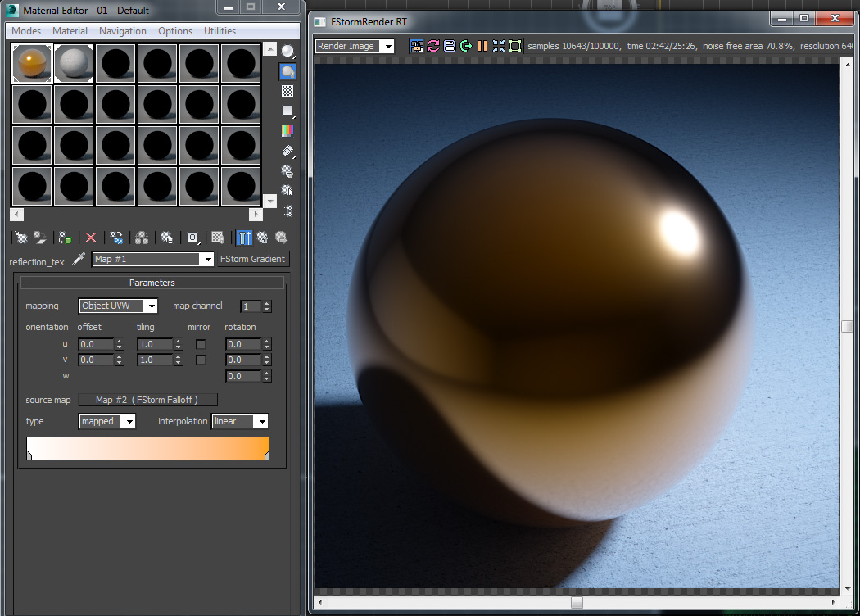Click the Make Unique icon
This screenshot has width=860, height=616.
142,238
